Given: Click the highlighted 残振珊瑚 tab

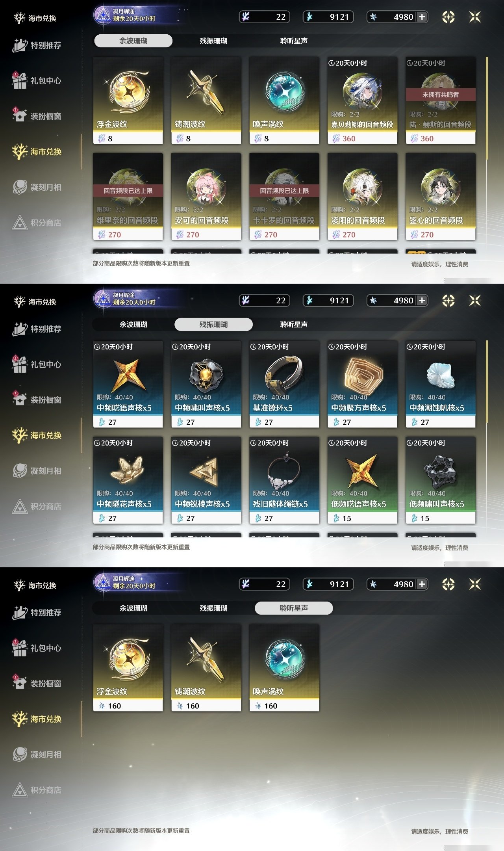Looking at the screenshot, I should pyautogui.click(x=213, y=324).
